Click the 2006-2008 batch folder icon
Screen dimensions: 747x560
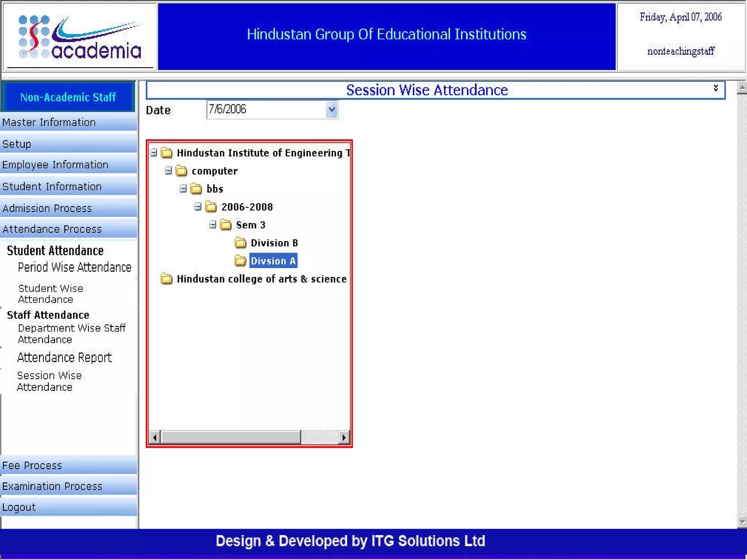click(x=211, y=207)
